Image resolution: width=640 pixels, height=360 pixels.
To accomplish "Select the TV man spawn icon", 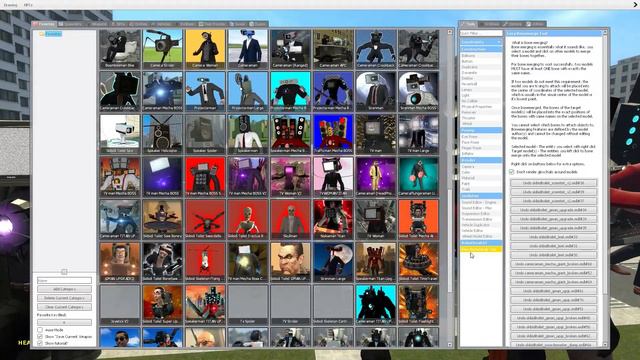I will coord(376,134).
